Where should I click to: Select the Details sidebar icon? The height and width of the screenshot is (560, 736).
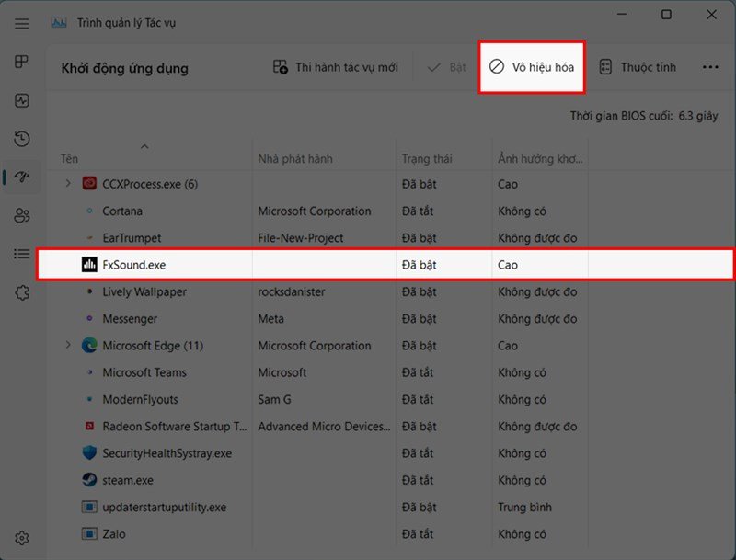pyautogui.click(x=21, y=254)
